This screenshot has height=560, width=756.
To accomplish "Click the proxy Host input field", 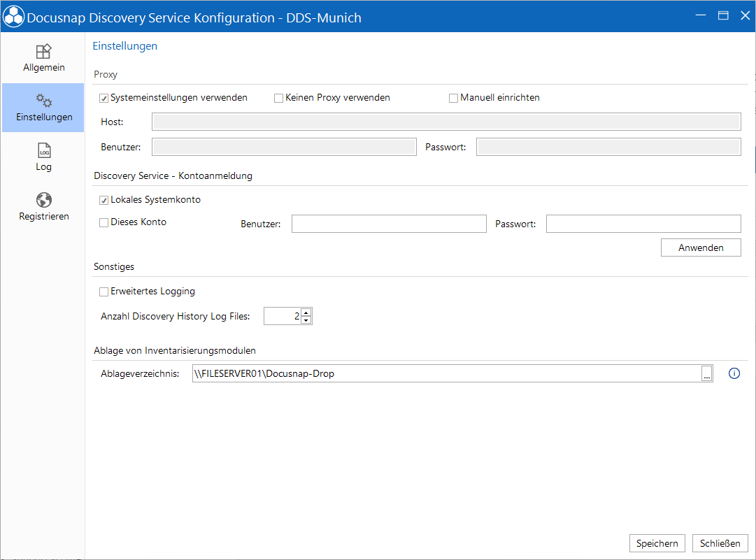I will (x=446, y=122).
